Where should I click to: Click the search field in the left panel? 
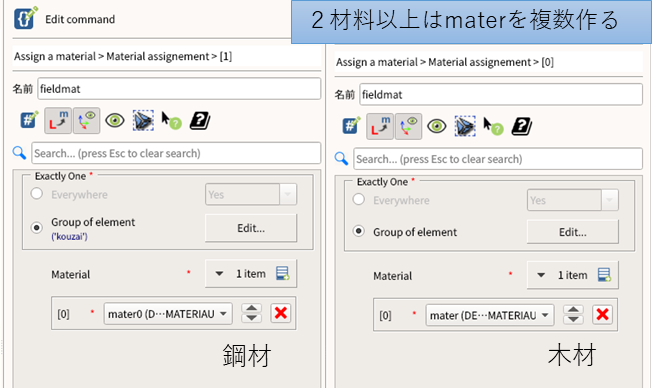click(176, 153)
